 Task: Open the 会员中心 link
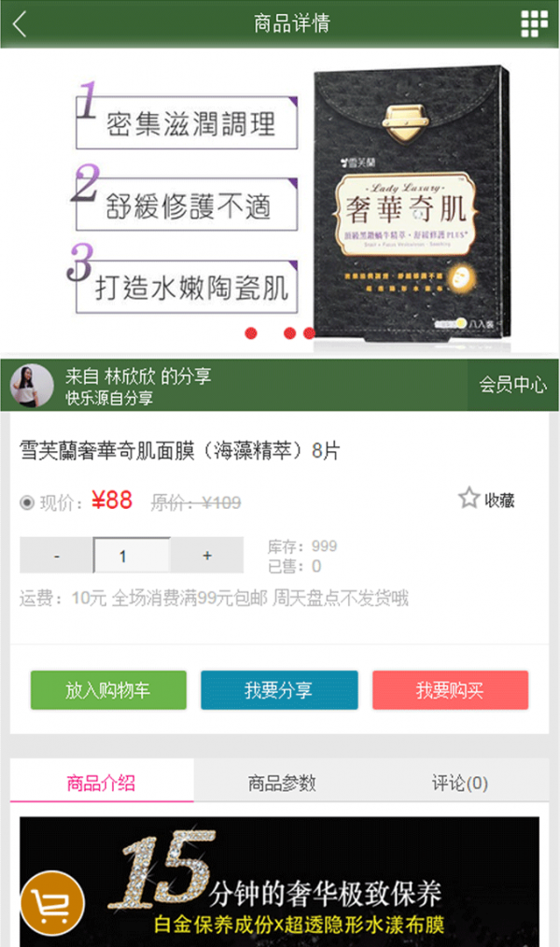click(x=513, y=385)
